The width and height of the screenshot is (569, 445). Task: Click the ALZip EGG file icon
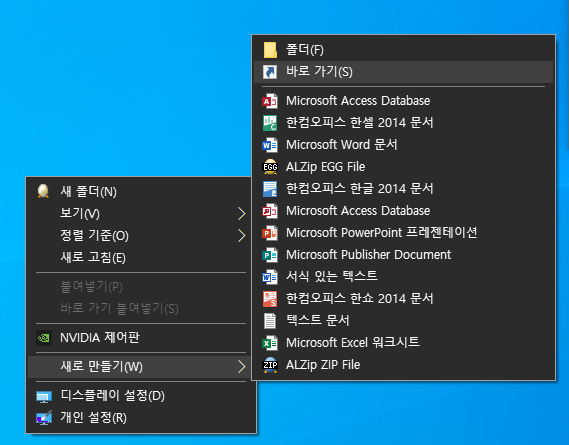[270, 167]
